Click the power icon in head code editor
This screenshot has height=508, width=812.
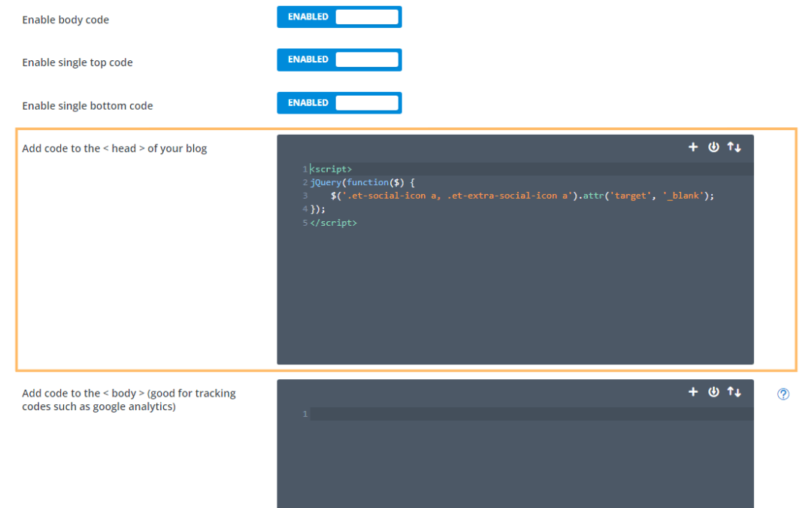(714, 148)
